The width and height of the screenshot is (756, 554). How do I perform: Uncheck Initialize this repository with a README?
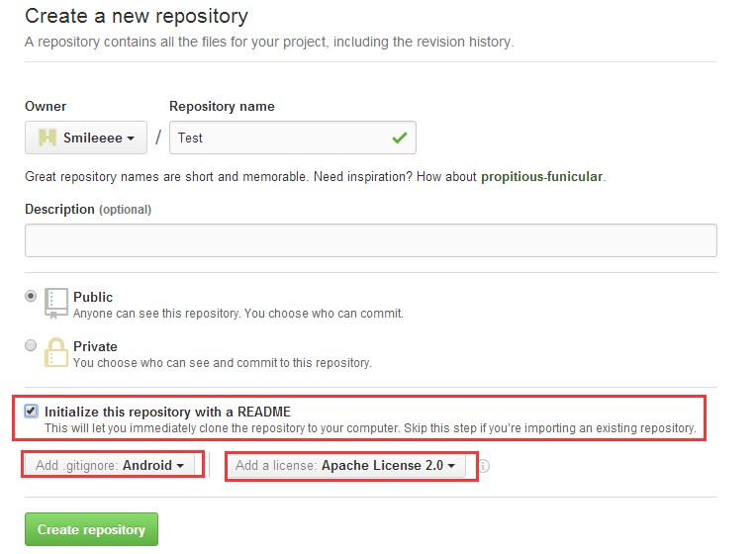click(32, 411)
